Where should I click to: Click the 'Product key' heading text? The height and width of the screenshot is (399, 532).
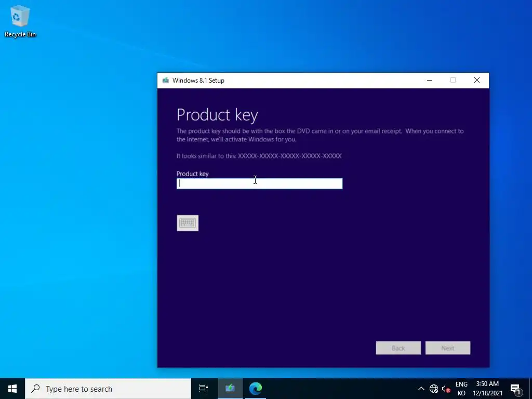217,115
